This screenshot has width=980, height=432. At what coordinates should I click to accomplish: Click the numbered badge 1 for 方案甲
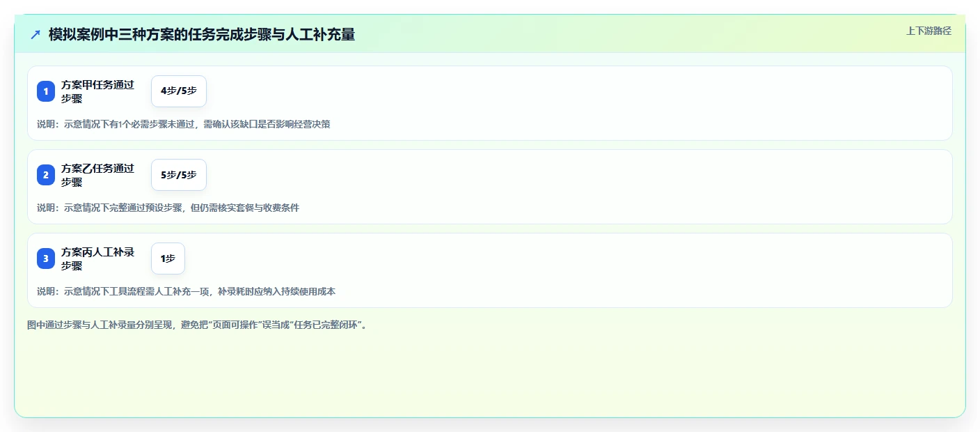[x=46, y=91]
